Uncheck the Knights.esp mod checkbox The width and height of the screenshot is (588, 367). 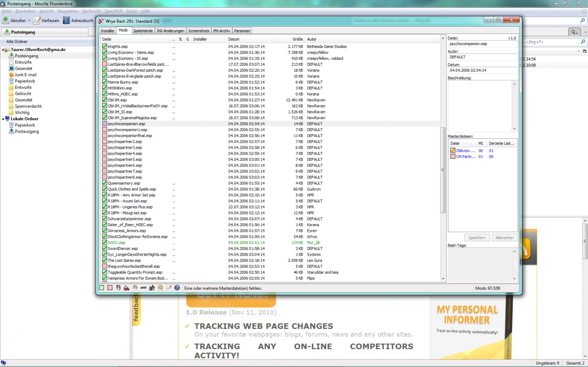[x=104, y=46]
